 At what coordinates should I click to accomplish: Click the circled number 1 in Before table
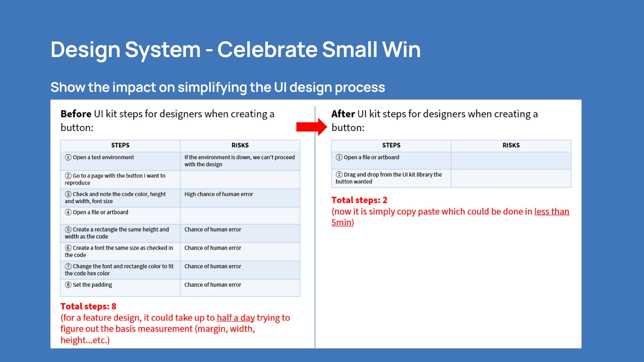click(68, 157)
